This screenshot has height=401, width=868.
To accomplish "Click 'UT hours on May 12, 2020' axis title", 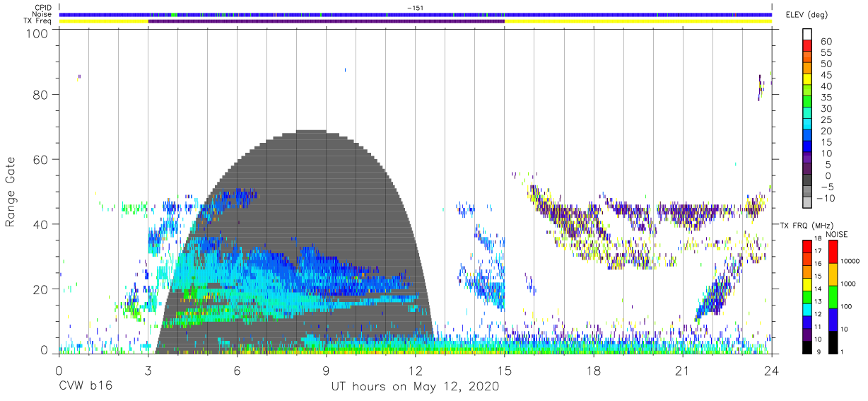I will (415, 387).
